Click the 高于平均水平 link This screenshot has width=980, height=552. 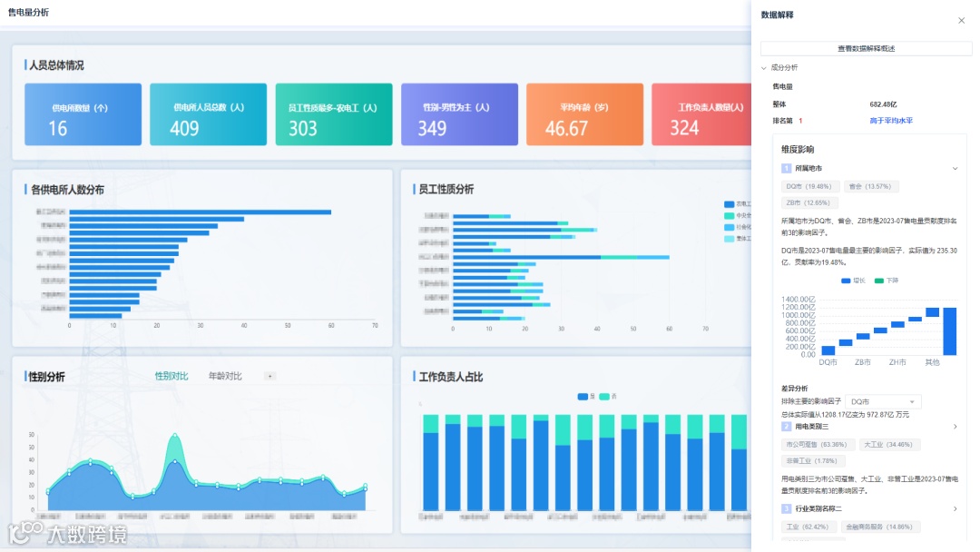[891, 121]
